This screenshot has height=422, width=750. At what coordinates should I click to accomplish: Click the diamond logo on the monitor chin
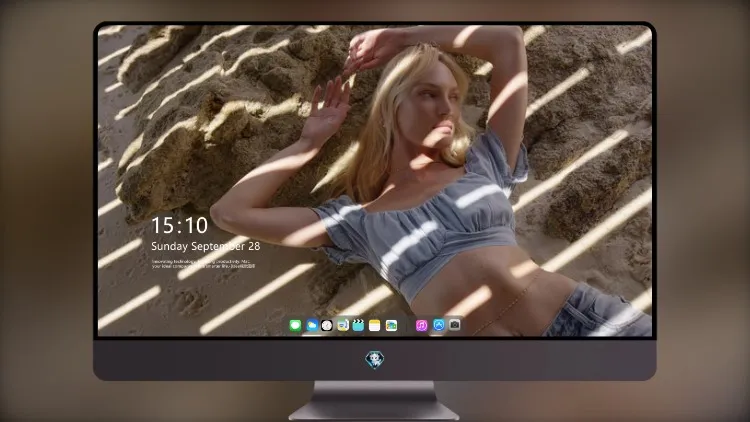[375, 359]
